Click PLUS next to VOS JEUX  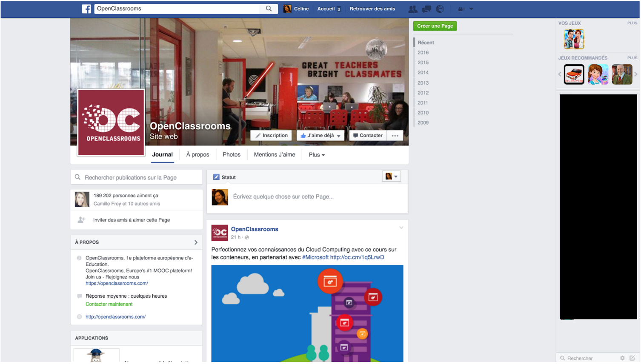(x=632, y=23)
